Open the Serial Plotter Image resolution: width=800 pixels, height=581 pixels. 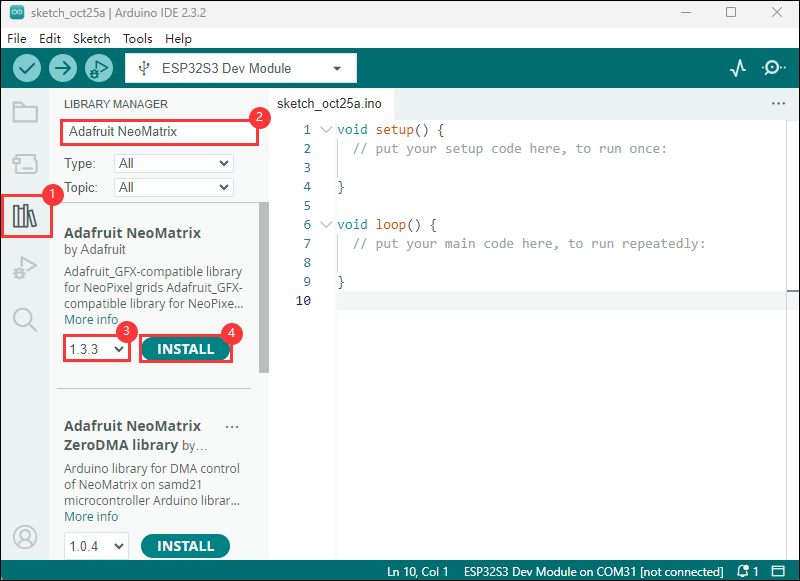coord(738,68)
